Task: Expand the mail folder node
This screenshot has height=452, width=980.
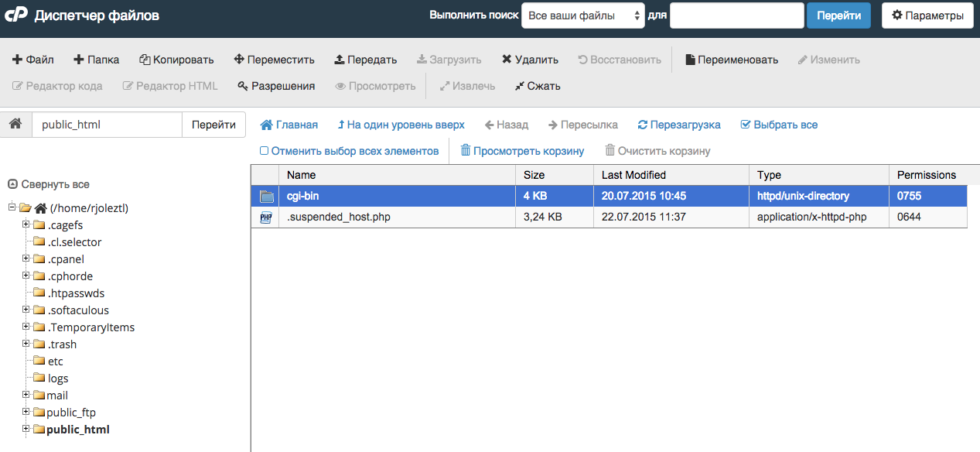Action: (x=26, y=395)
